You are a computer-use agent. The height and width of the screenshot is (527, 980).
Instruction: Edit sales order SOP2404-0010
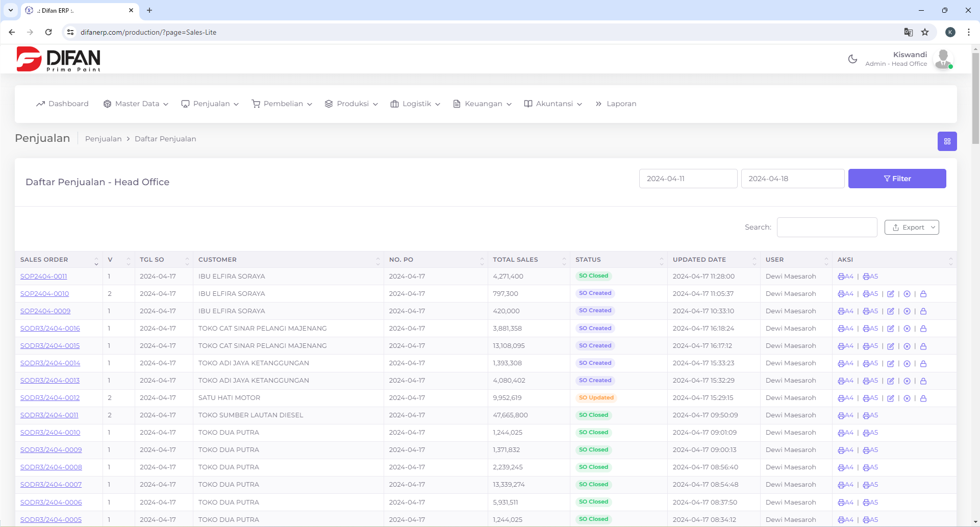[891, 294]
